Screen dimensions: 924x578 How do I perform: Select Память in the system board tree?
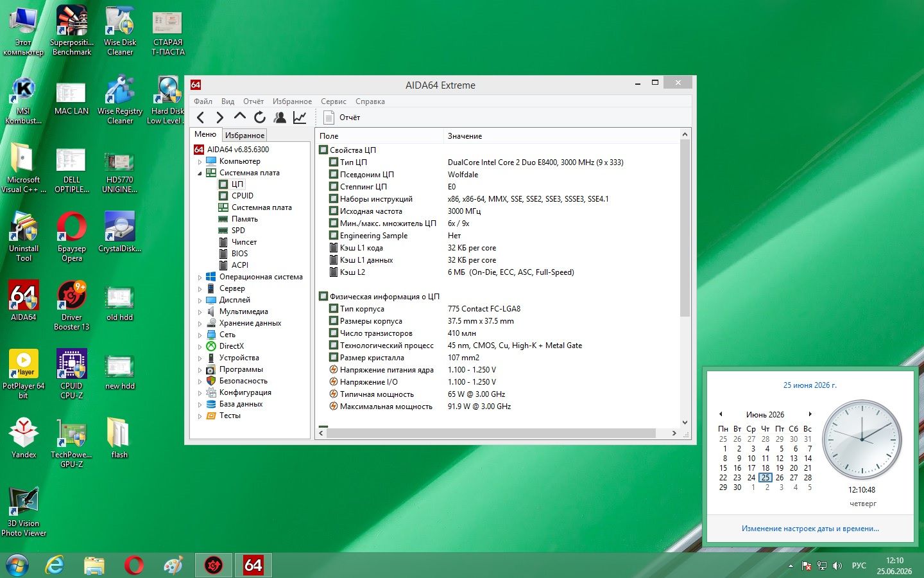coord(244,219)
